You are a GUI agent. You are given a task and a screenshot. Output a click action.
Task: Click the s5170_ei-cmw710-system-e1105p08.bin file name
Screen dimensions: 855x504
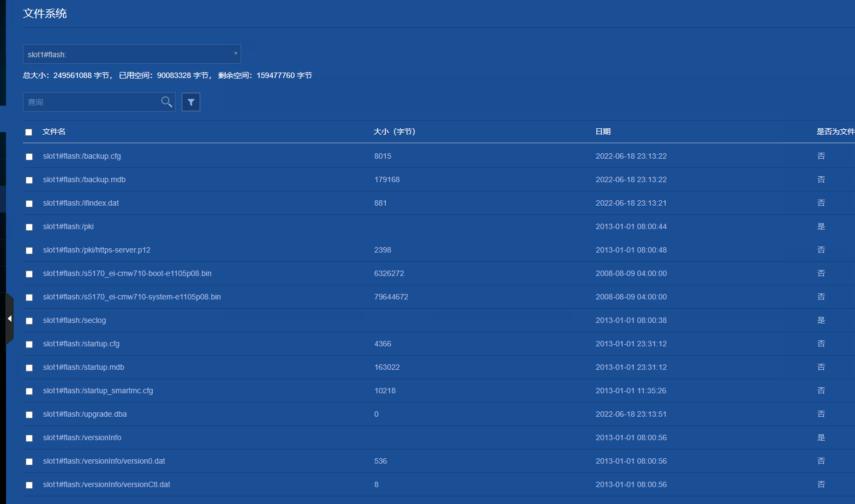(132, 297)
